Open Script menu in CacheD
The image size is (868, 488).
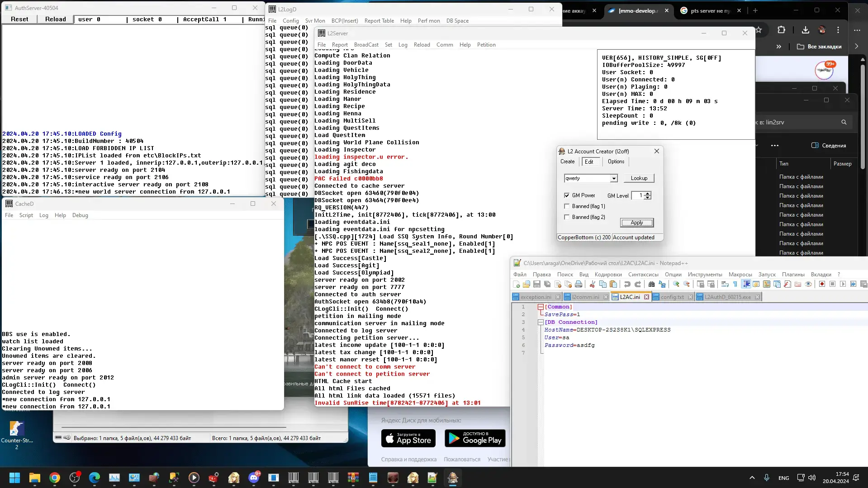26,215
